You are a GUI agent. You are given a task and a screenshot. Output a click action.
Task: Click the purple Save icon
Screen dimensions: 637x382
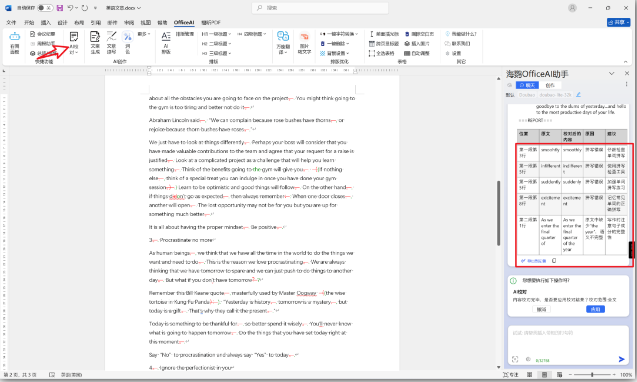pyautogui.click(x=60, y=8)
